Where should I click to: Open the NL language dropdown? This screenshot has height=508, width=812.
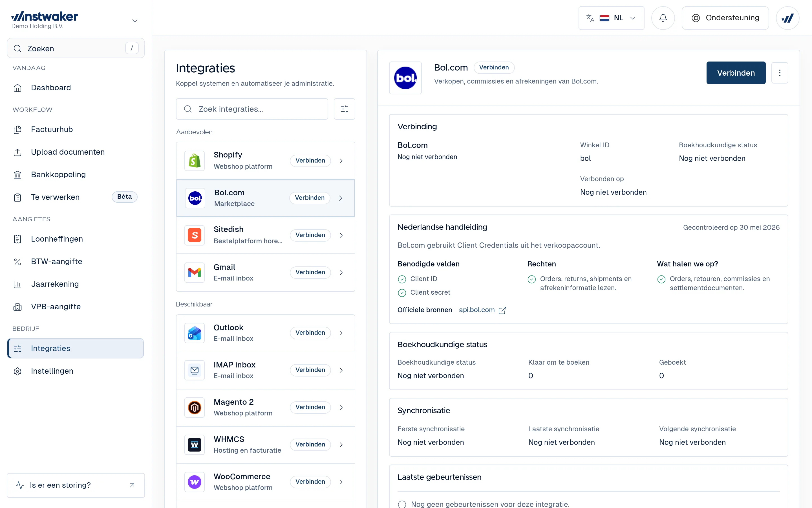pos(611,18)
